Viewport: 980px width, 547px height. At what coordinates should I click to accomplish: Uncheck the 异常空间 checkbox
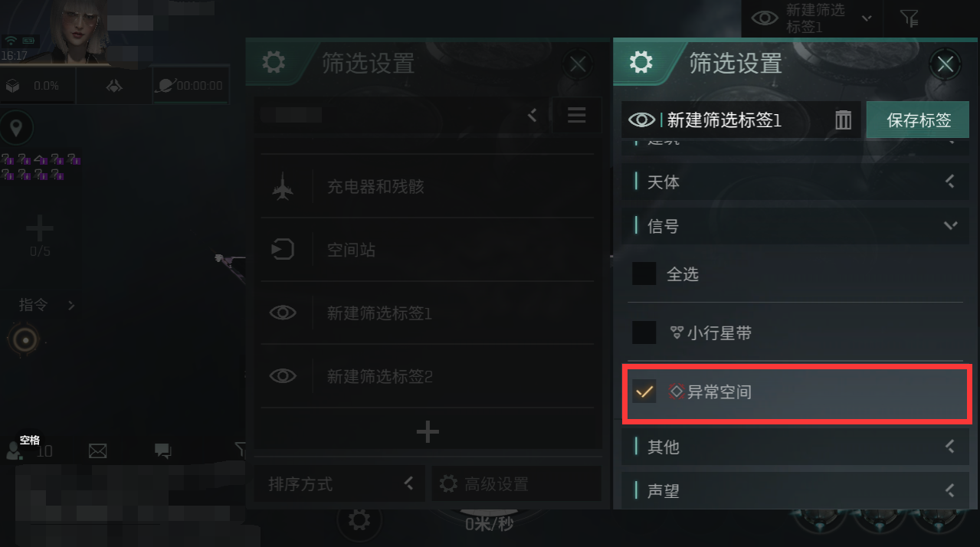(644, 391)
